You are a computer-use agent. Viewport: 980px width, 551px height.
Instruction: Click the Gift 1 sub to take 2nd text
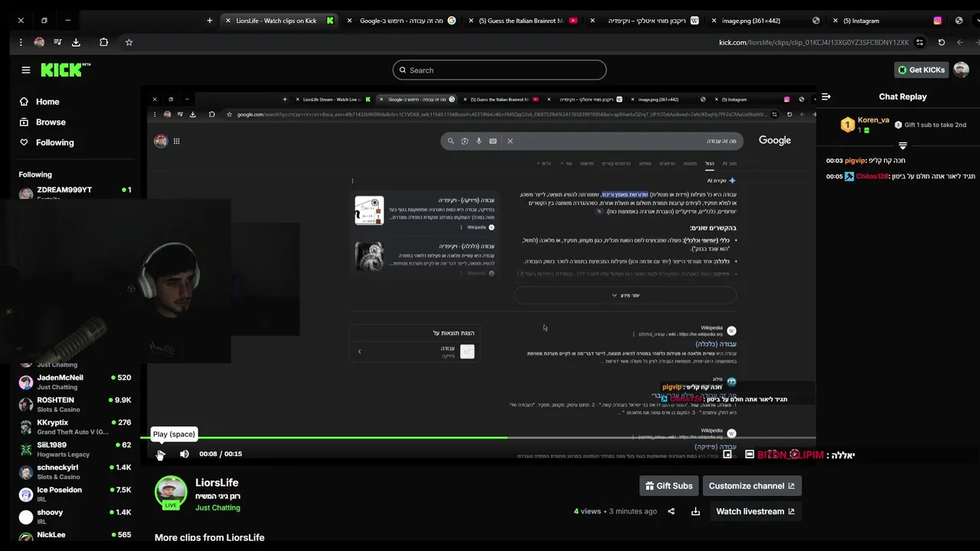click(935, 125)
